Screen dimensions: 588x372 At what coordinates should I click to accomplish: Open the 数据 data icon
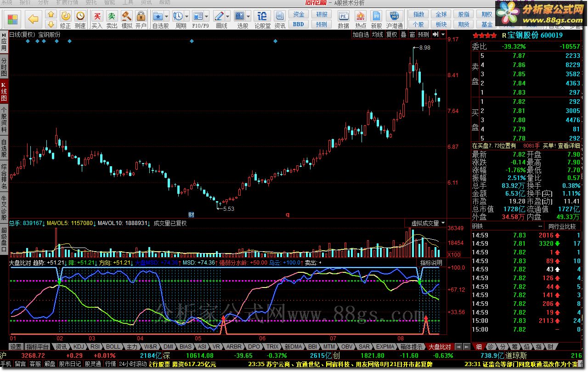(x=343, y=19)
